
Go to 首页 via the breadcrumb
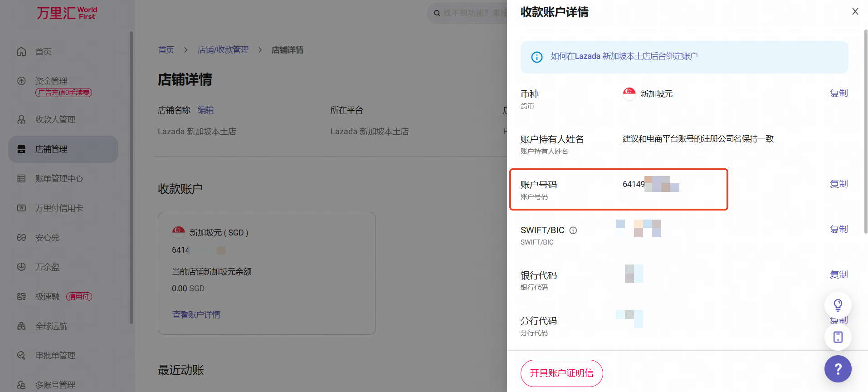coord(166,50)
